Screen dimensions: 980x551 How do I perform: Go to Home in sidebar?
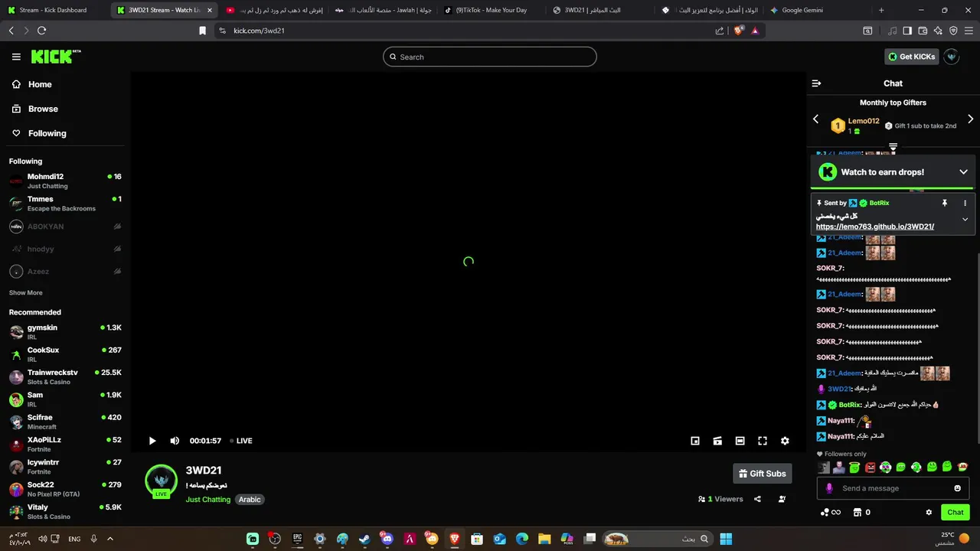pos(40,84)
